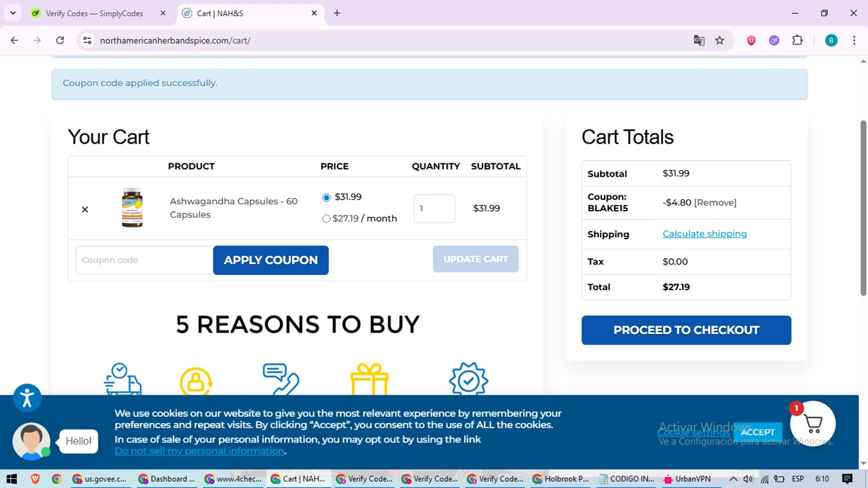868x488 pixels.
Task: Open the Extensions puzzle icon
Action: pos(797,41)
